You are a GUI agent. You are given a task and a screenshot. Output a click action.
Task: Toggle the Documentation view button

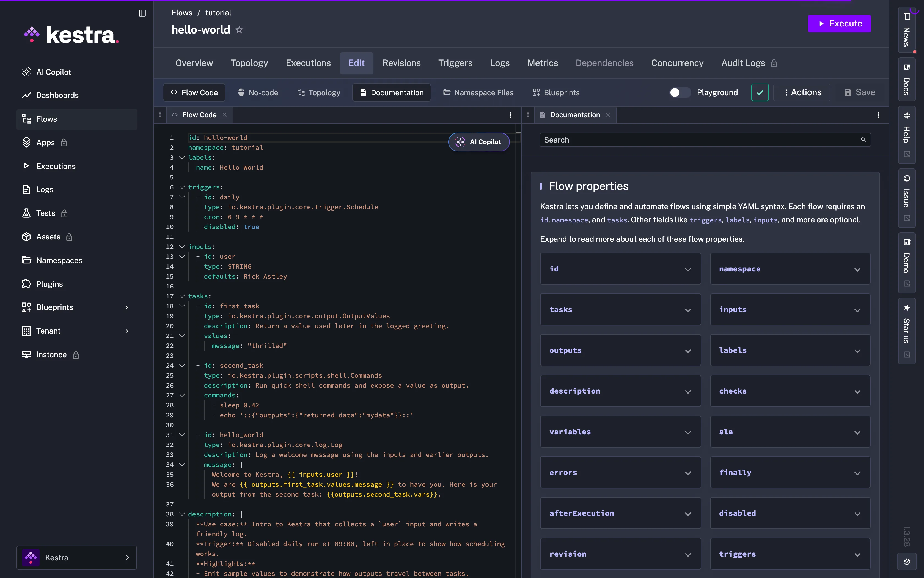click(392, 92)
